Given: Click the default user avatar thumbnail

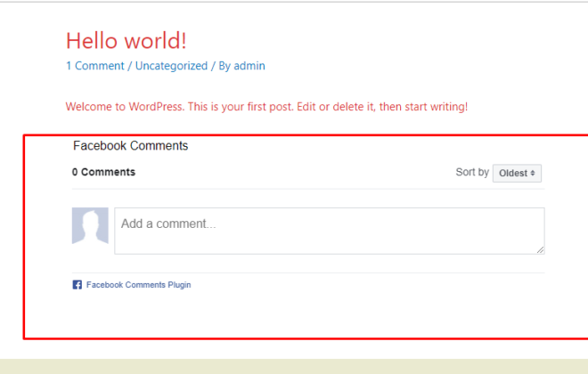Looking at the screenshot, I should point(90,225).
